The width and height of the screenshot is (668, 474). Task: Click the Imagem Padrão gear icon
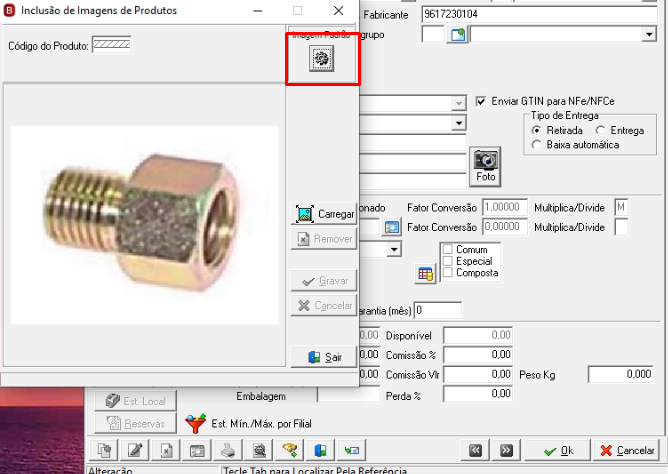(x=321, y=59)
